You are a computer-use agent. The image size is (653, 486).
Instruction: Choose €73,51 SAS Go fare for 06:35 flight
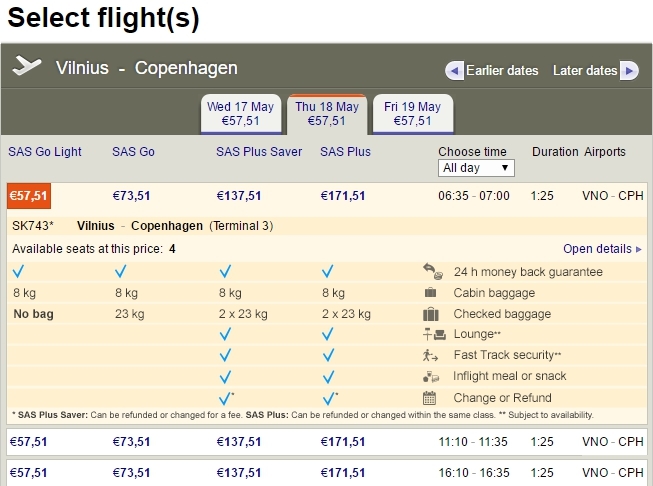tap(131, 196)
